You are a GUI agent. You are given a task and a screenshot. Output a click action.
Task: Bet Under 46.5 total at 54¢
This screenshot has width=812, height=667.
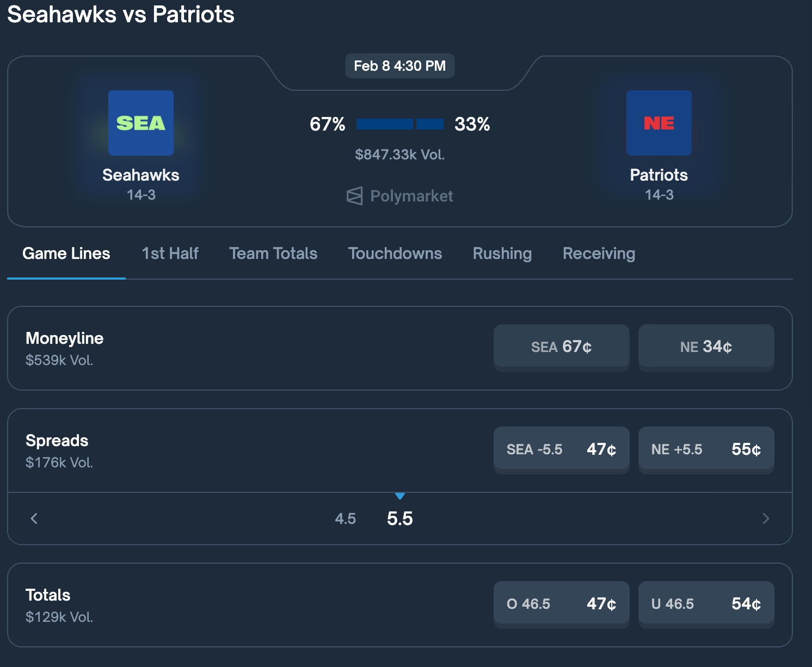706,604
